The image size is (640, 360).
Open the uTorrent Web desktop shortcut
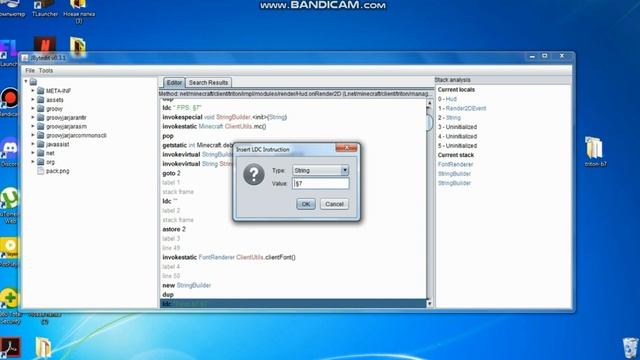10,205
